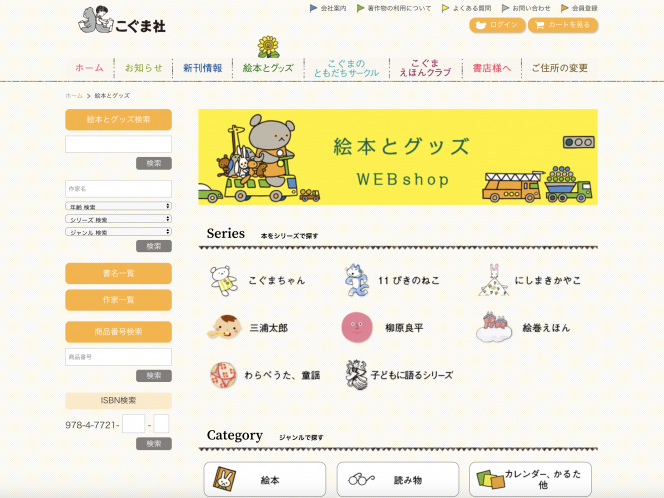This screenshot has height=498, width=664.
Task: Open the 作家一覧 button
Action: [x=118, y=300]
